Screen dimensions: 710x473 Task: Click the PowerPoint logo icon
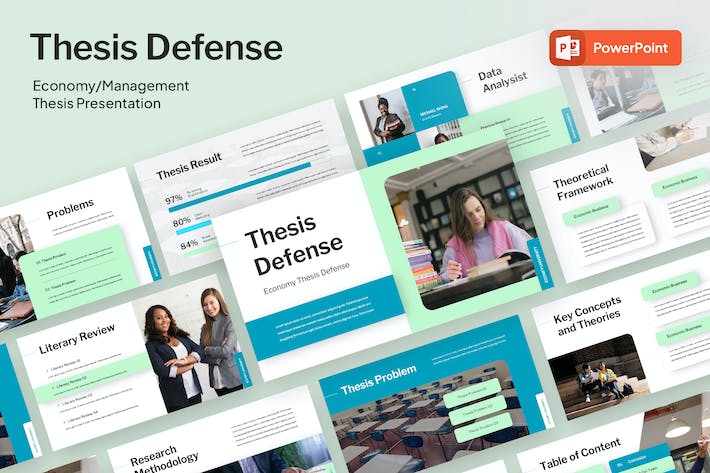pos(567,48)
